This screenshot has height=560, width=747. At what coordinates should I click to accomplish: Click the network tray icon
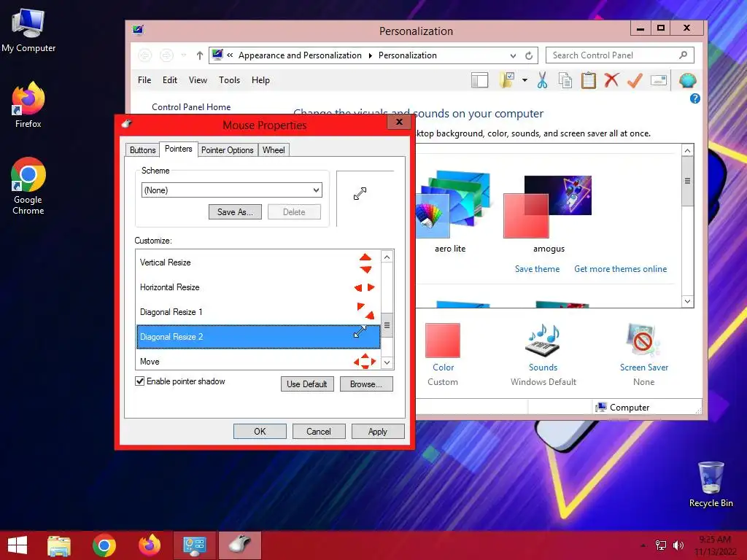[x=661, y=545]
